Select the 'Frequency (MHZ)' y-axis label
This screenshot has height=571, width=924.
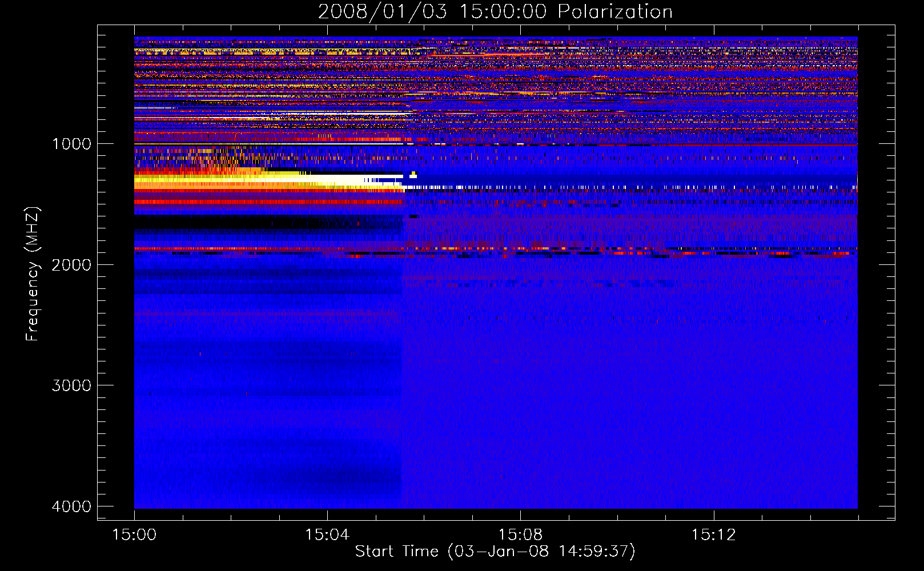[33, 275]
